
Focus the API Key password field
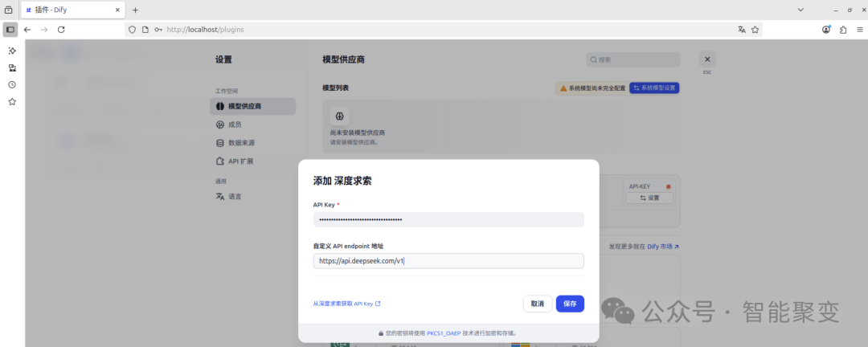pos(448,220)
